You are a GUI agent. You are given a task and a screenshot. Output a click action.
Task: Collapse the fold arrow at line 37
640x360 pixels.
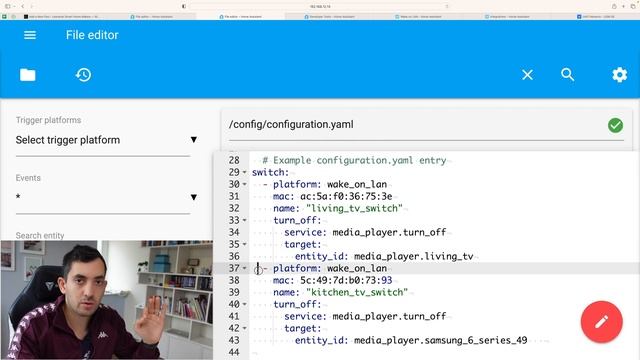click(244, 269)
